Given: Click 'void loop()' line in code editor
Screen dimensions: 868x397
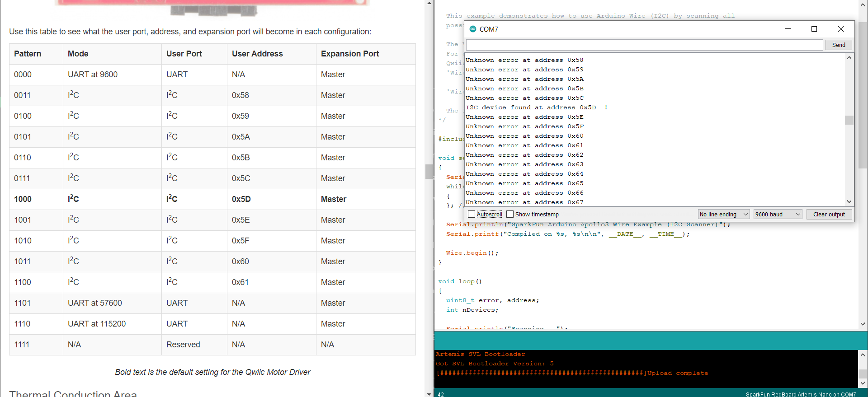Looking at the screenshot, I should point(460,281).
